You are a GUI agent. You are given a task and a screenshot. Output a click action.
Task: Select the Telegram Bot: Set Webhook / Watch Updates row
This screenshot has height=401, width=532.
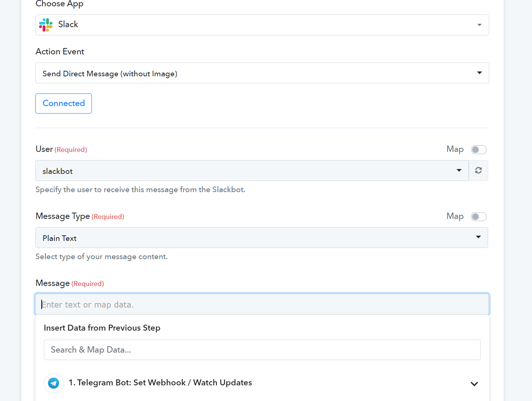click(262, 383)
